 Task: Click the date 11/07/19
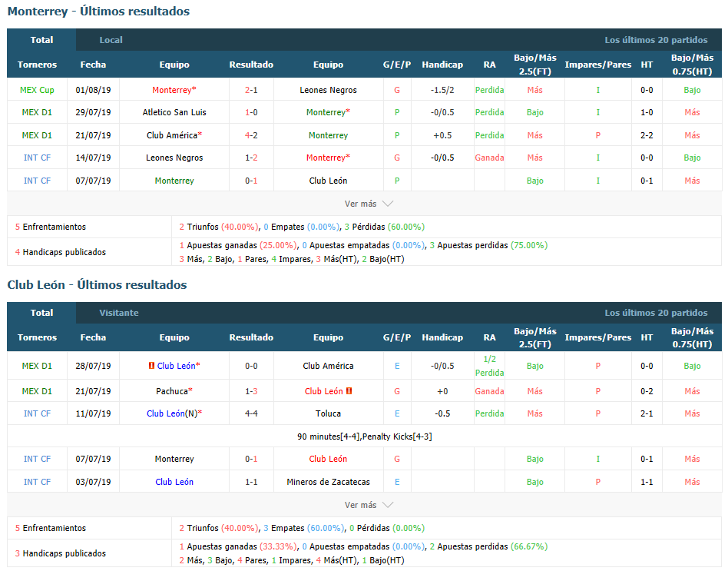[x=94, y=413]
